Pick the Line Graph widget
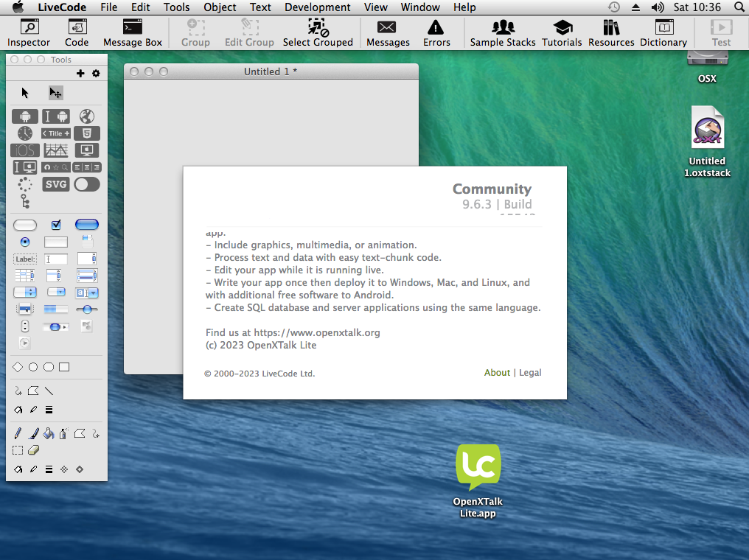Screen dimensions: 749x560 click(x=56, y=150)
